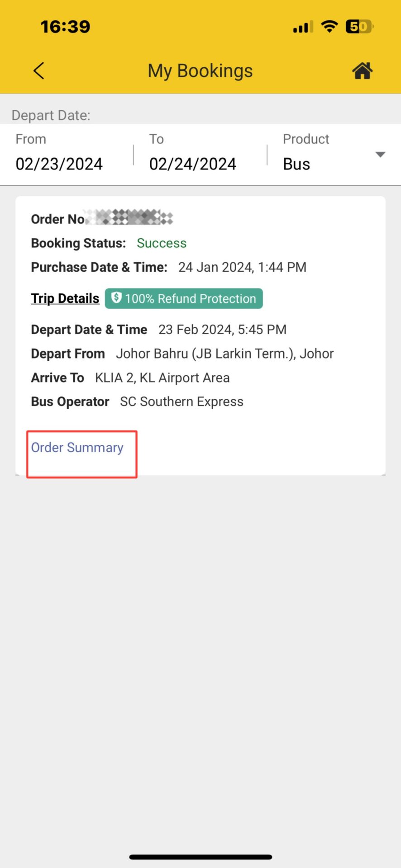Go to home via house icon

point(362,71)
